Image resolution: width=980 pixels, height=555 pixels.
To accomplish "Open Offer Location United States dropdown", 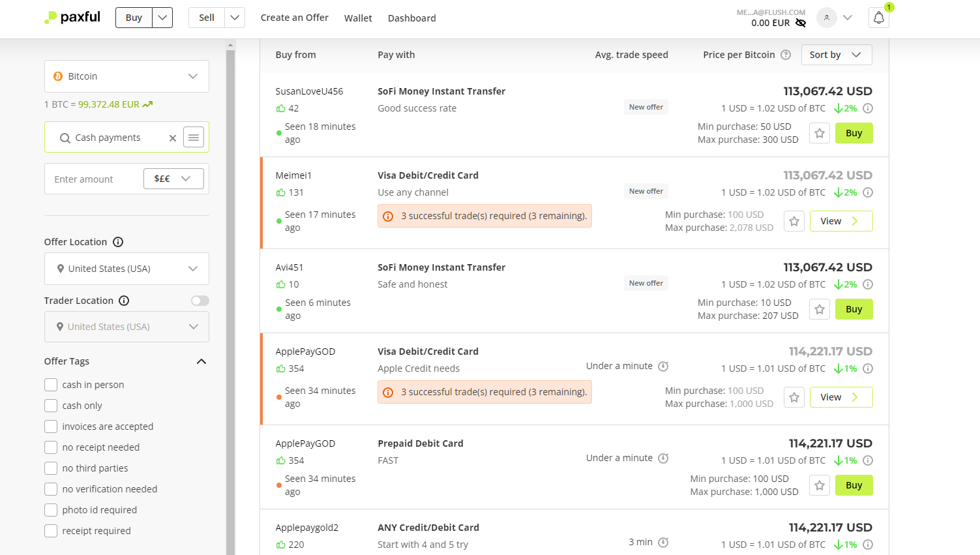I will [x=126, y=269].
